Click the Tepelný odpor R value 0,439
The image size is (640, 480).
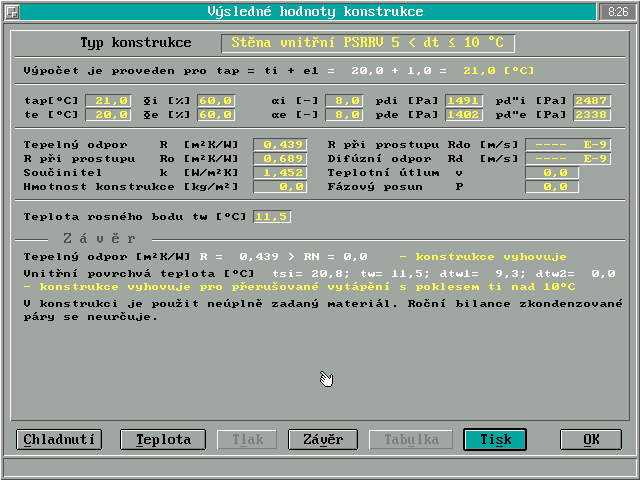[x=283, y=145]
